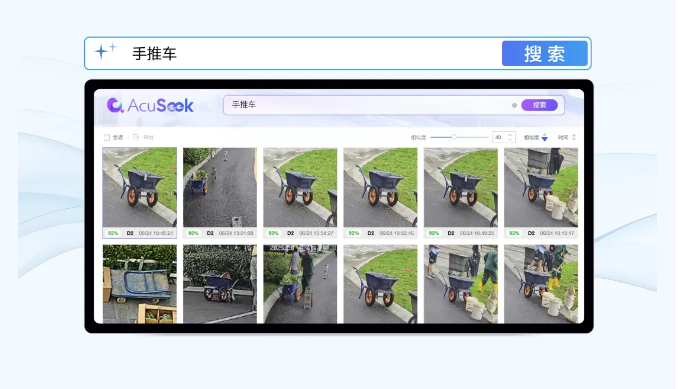Decrease the similarity value with the down stepper arrow
This screenshot has width=678, height=389.
pyautogui.click(x=510, y=140)
